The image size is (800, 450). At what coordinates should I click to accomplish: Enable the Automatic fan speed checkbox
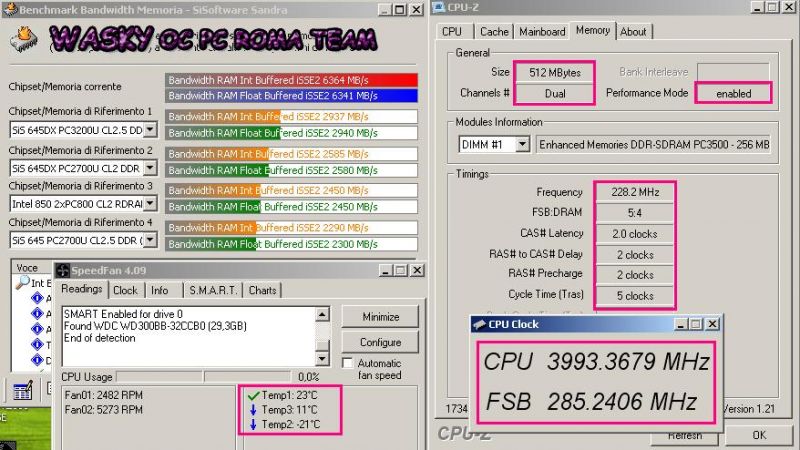pos(347,363)
